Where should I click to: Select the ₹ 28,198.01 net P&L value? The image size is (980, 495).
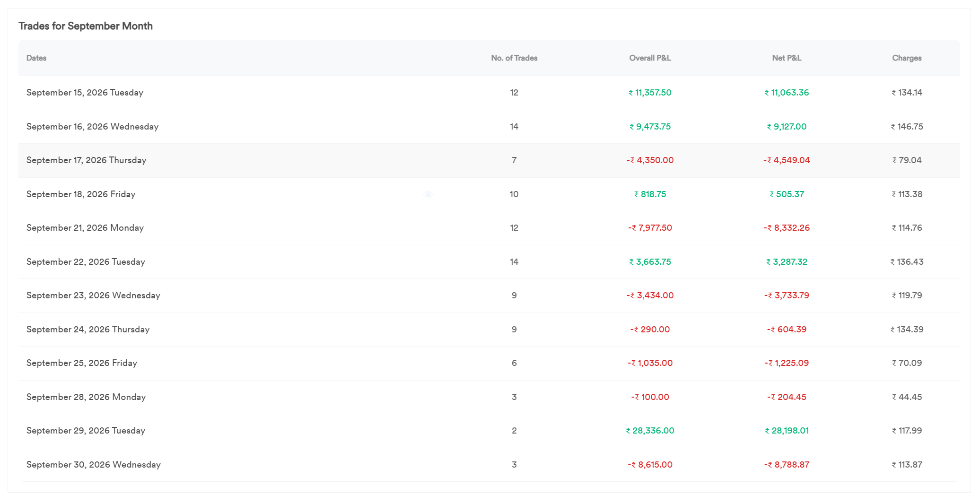pos(787,431)
